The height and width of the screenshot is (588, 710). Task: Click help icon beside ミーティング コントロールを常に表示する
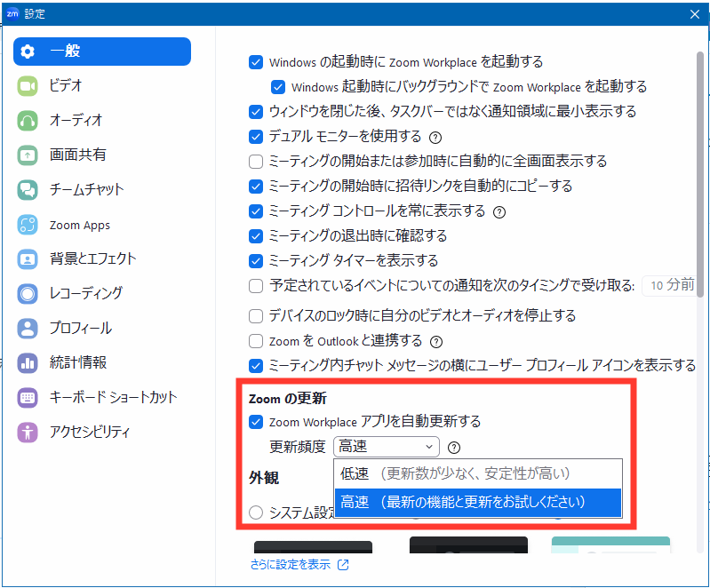[x=499, y=212]
